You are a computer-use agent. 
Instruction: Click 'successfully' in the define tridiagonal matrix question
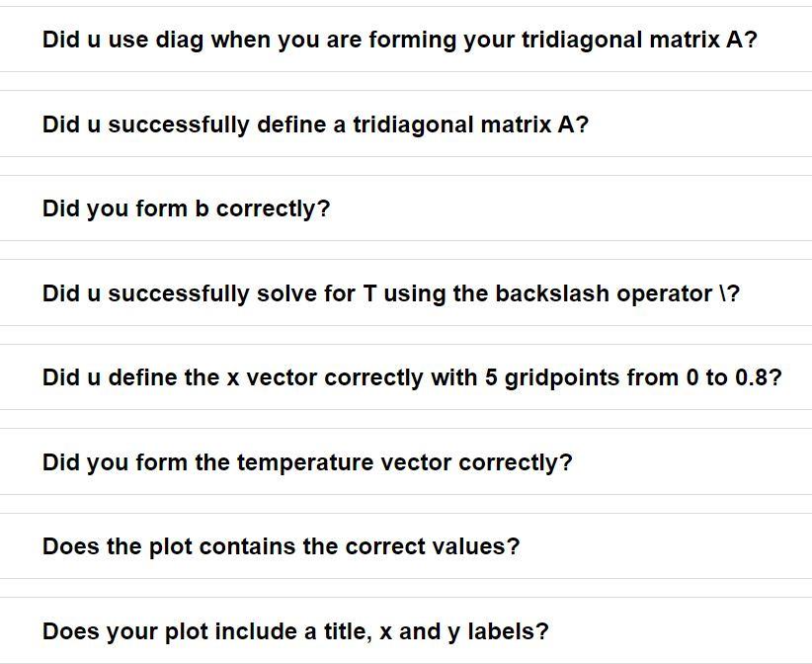click(x=179, y=124)
